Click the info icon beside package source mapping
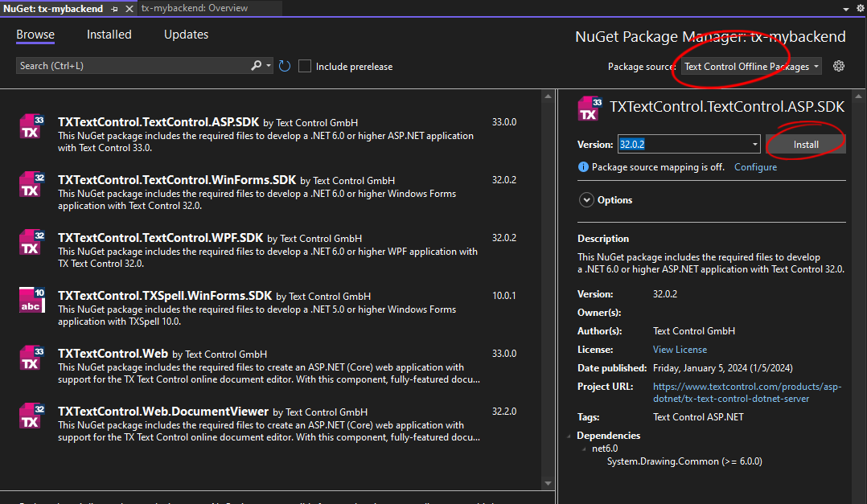 coord(583,167)
